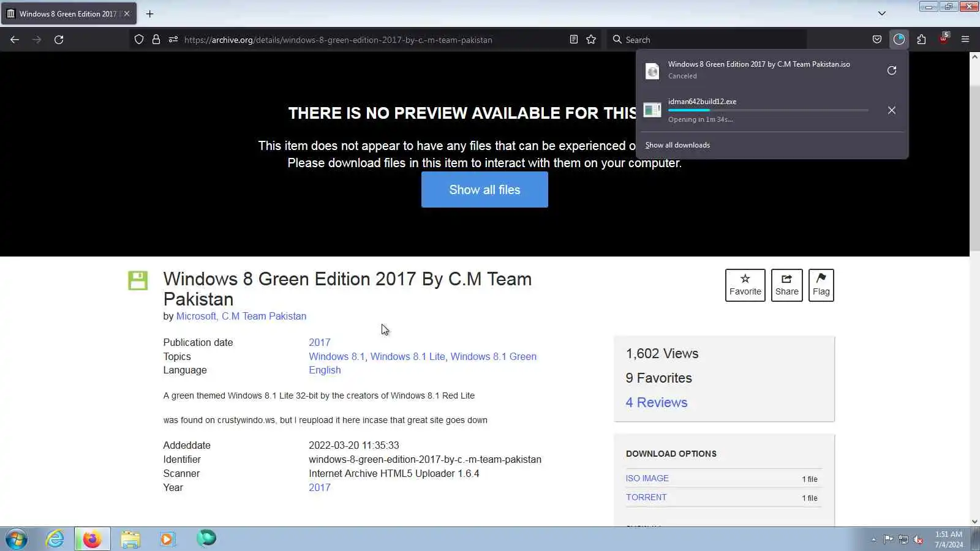Open the canceled Windows 8 Green Edition ISO entry
980x551 pixels.
(x=759, y=70)
